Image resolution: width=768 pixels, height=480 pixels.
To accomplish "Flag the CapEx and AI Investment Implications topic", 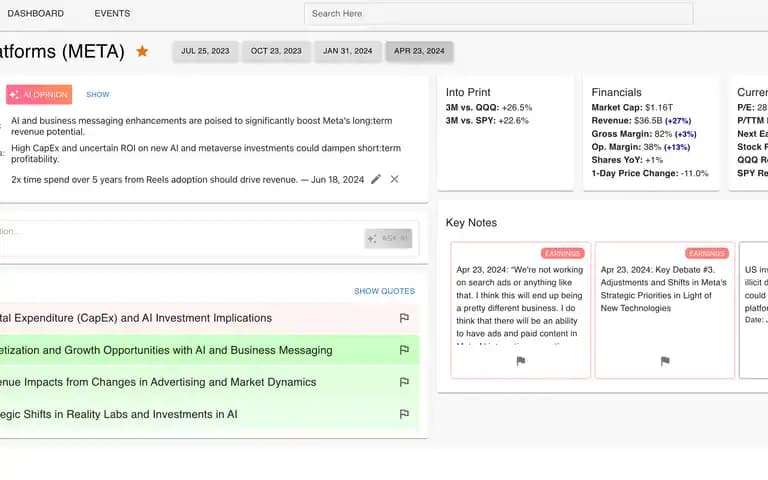I will 404,318.
